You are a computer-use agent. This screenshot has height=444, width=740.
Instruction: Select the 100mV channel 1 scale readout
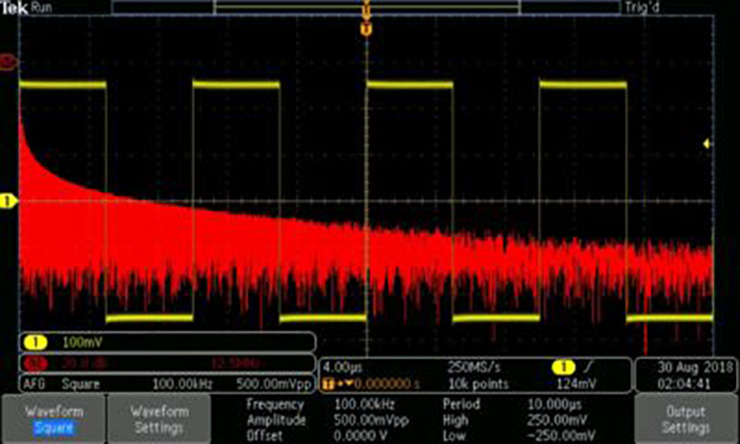(82, 343)
